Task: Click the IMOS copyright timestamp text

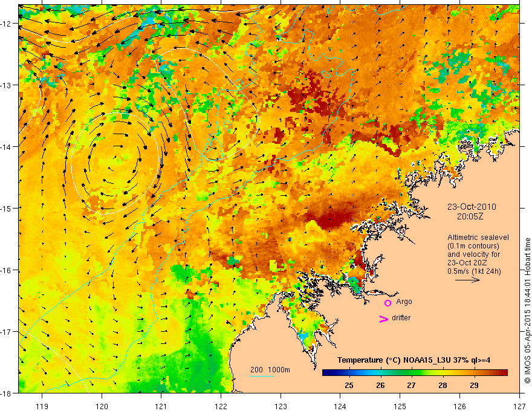Action: [x=527, y=311]
